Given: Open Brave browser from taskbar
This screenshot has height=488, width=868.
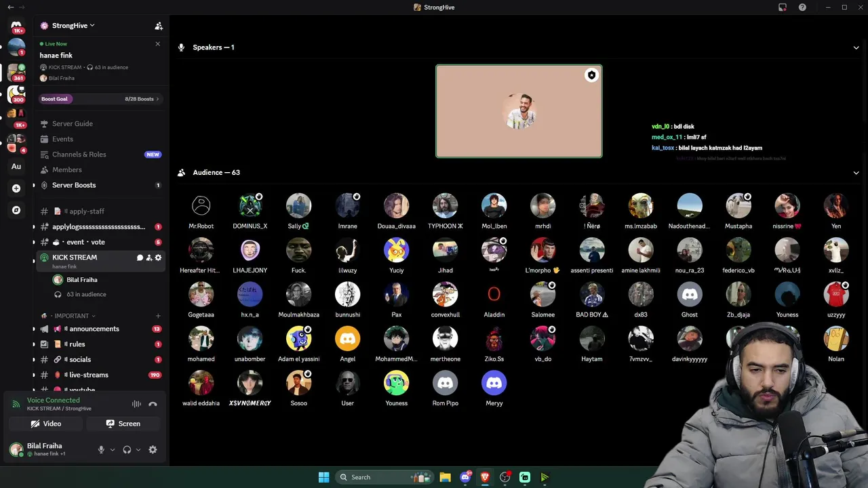Looking at the screenshot, I should click(485, 477).
